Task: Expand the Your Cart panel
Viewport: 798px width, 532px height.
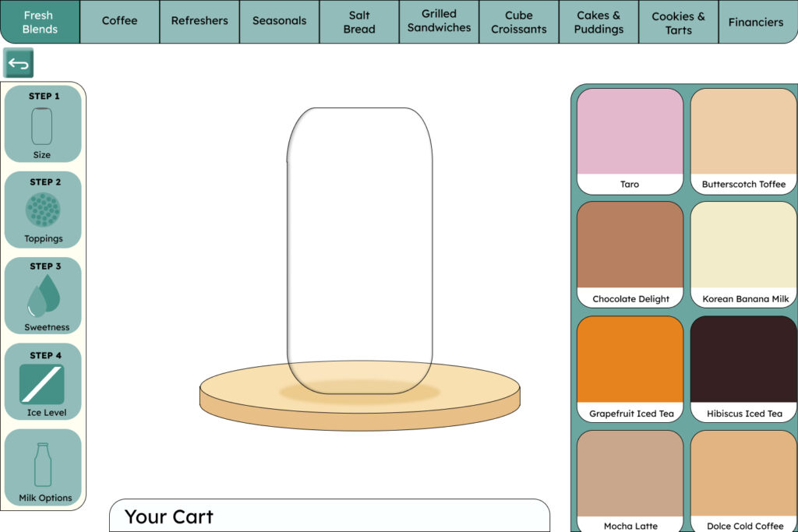Action: click(329, 516)
